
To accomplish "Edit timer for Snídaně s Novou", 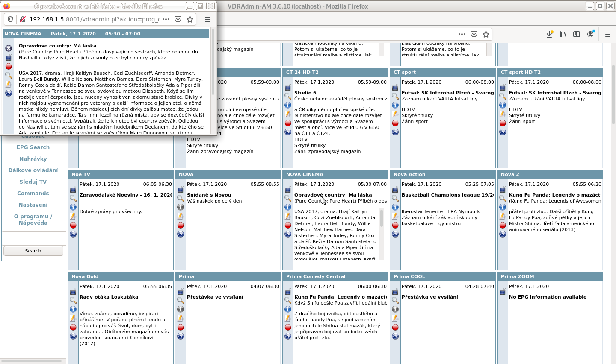I will click(181, 216).
